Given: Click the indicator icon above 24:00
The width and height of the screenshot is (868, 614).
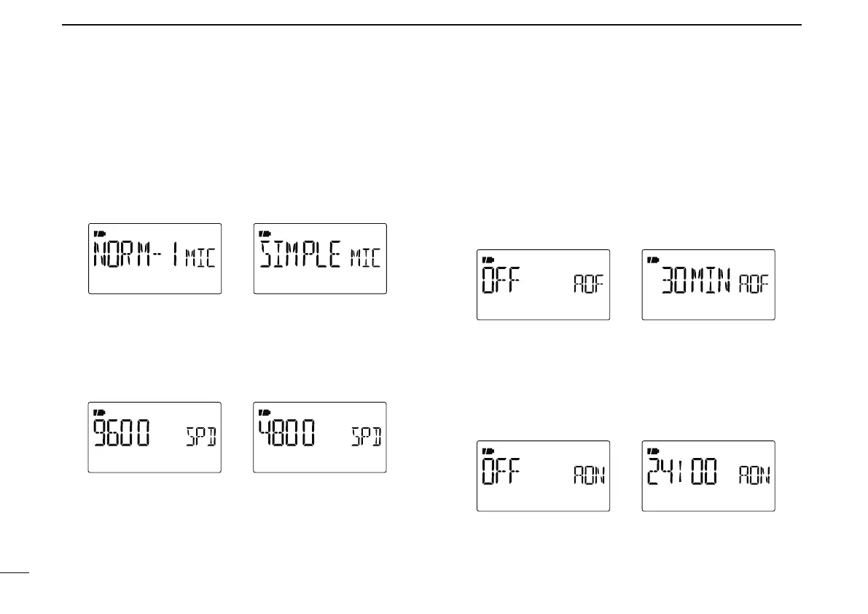Looking at the screenshot, I should pyautogui.click(x=653, y=451).
